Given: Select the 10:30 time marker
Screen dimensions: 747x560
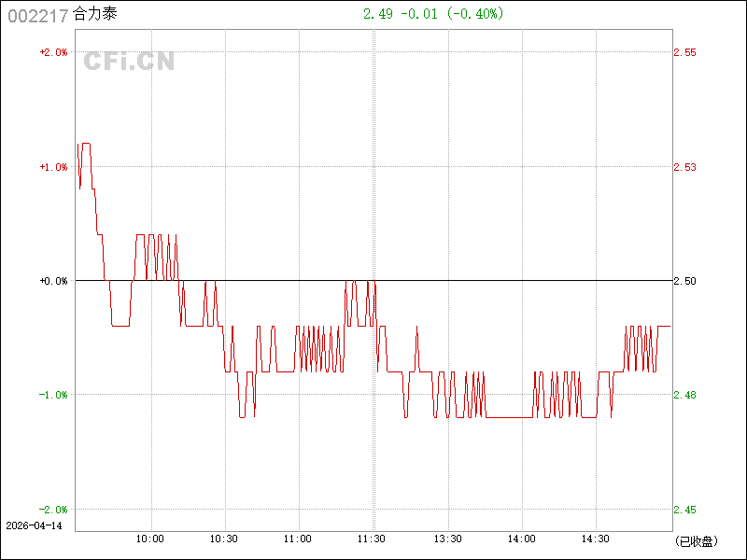Looking at the screenshot, I should [224, 539].
